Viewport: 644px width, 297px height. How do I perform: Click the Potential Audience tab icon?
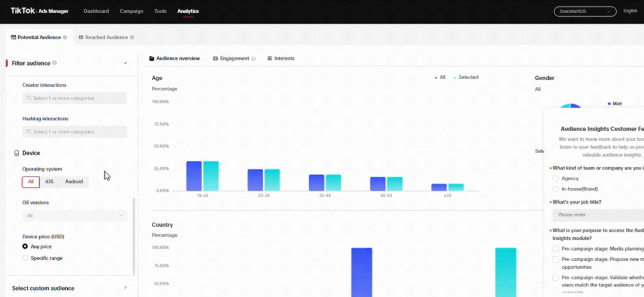tap(13, 37)
